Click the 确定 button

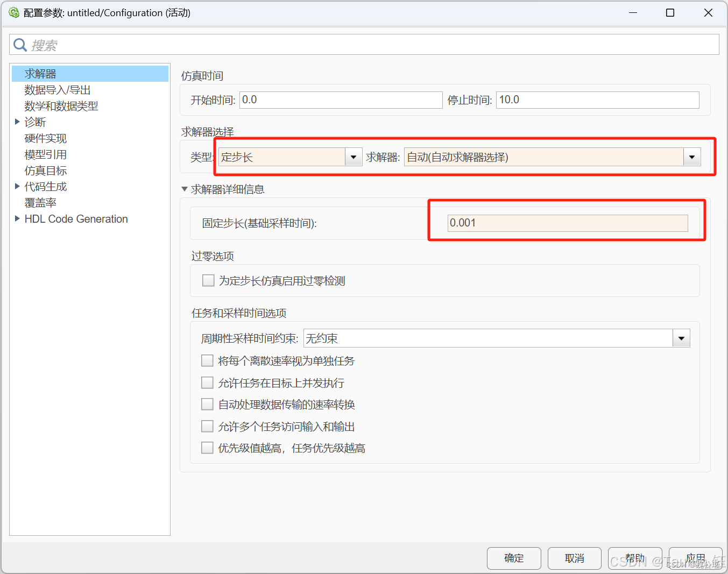click(513, 558)
